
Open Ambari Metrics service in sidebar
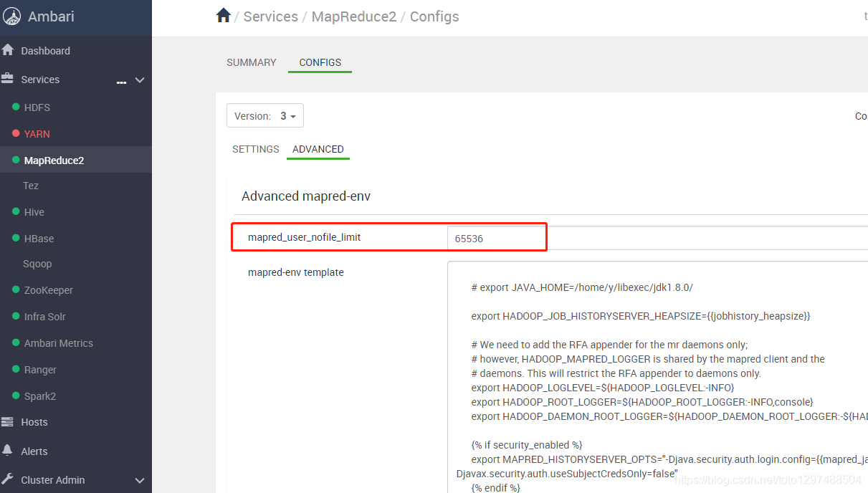pyautogui.click(x=59, y=343)
